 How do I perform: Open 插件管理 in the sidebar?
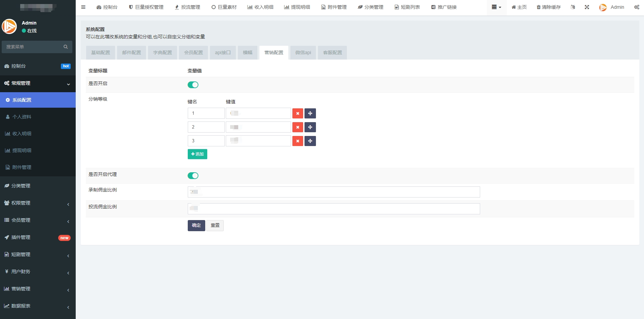[38, 238]
